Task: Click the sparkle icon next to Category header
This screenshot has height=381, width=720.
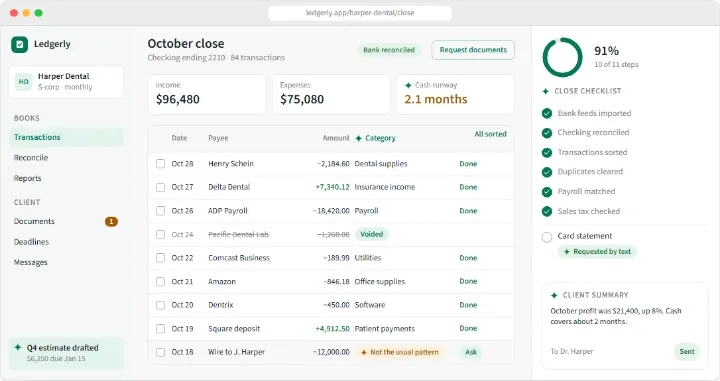Action: tap(359, 138)
